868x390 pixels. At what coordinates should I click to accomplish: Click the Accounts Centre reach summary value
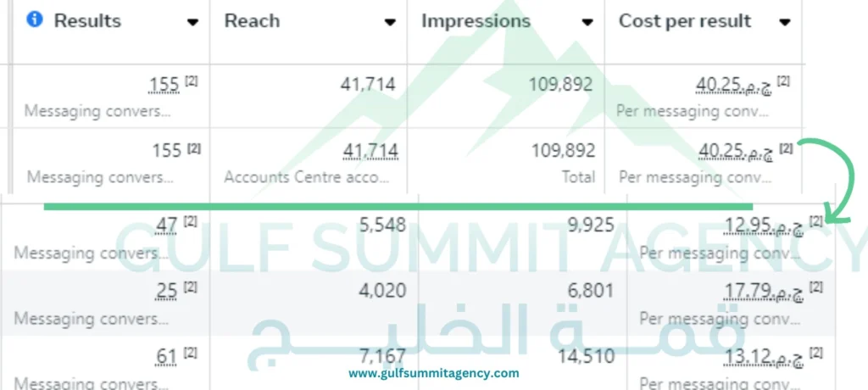click(370, 151)
